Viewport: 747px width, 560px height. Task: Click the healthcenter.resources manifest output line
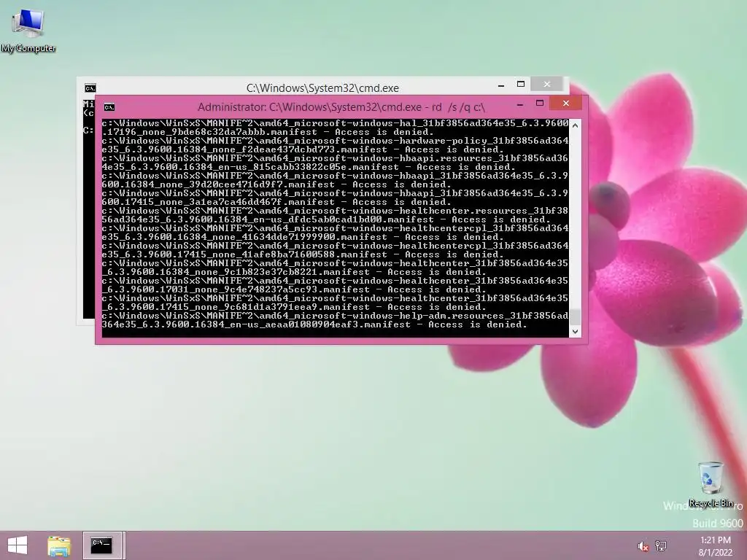click(x=335, y=215)
